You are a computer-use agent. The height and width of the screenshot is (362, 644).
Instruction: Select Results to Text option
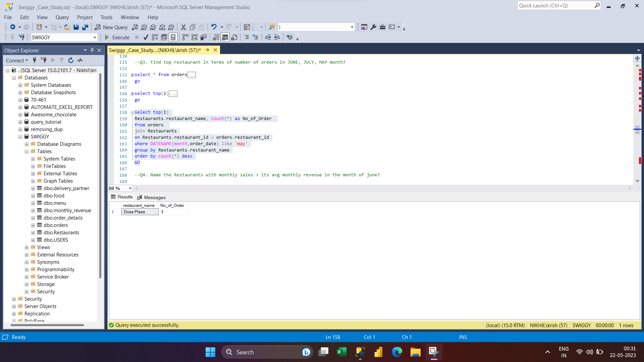216,37
